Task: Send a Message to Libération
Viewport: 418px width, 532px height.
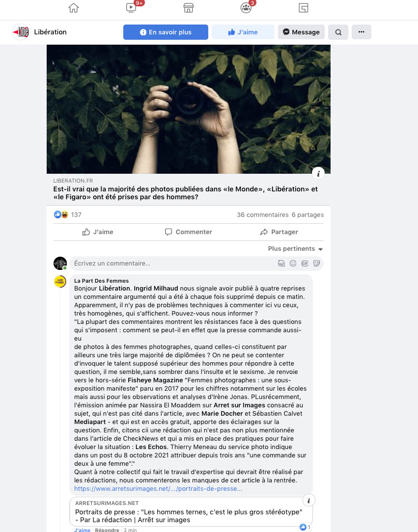Action: point(301,32)
